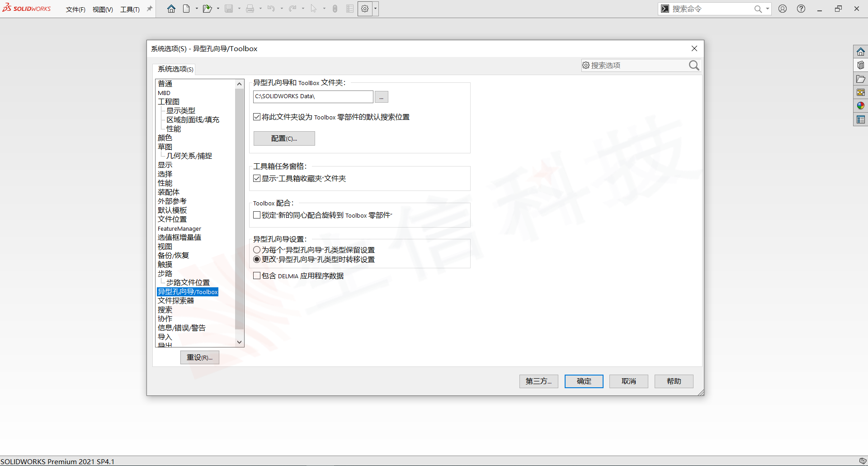Viewport: 868px width, 466px height.
Task: Toggle show Toolbox favorites folder checkbox
Action: 257,178
